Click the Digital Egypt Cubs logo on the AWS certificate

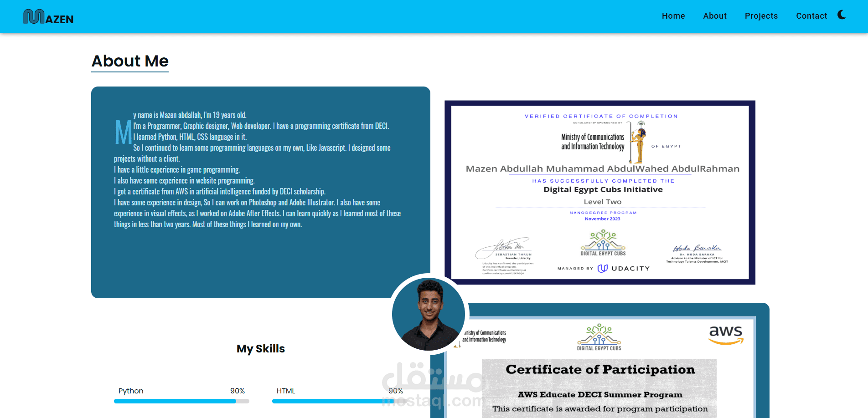click(599, 337)
